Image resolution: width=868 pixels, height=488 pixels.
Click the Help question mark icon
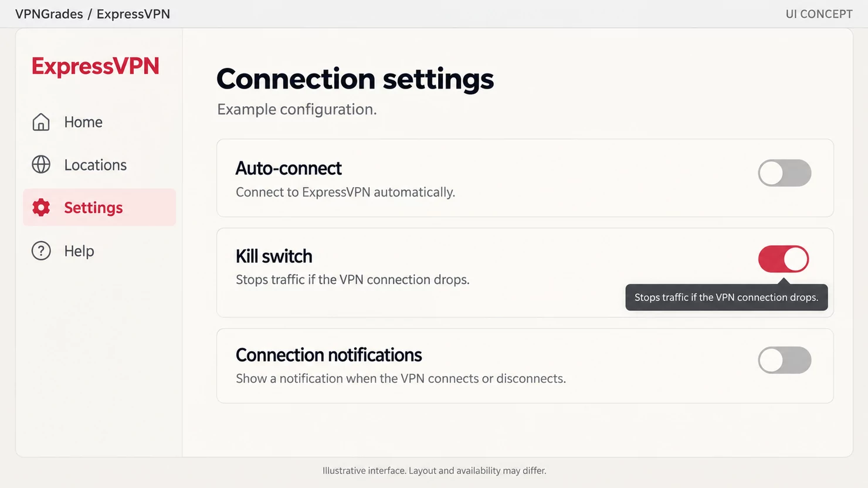(x=41, y=251)
